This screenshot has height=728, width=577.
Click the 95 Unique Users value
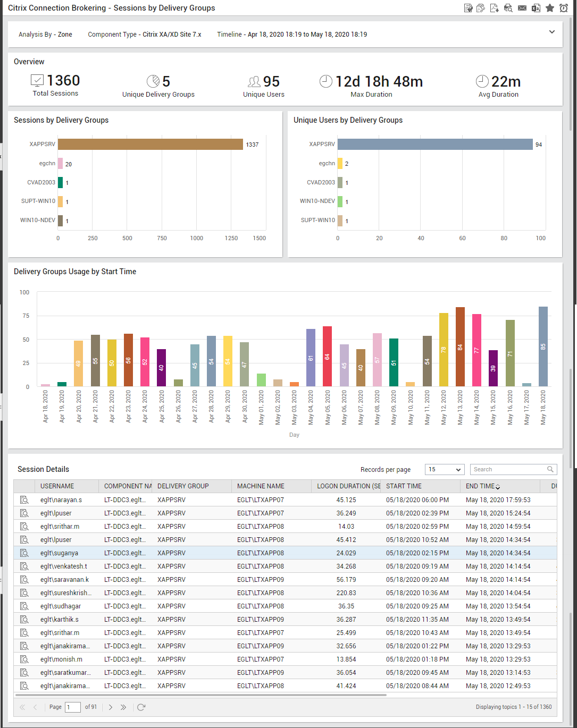coord(271,81)
